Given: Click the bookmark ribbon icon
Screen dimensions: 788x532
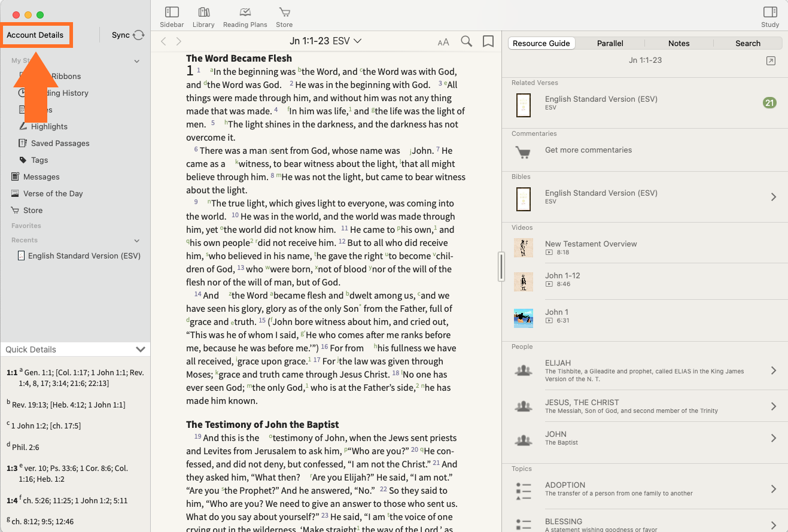Looking at the screenshot, I should pyautogui.click(x=488, y=41).
